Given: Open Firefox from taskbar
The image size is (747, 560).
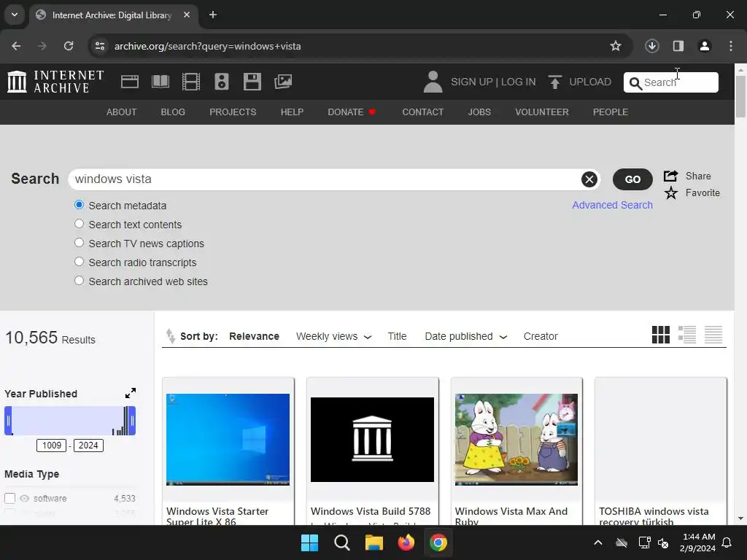Looking at the screenshot, I should [x=406, y=542].
